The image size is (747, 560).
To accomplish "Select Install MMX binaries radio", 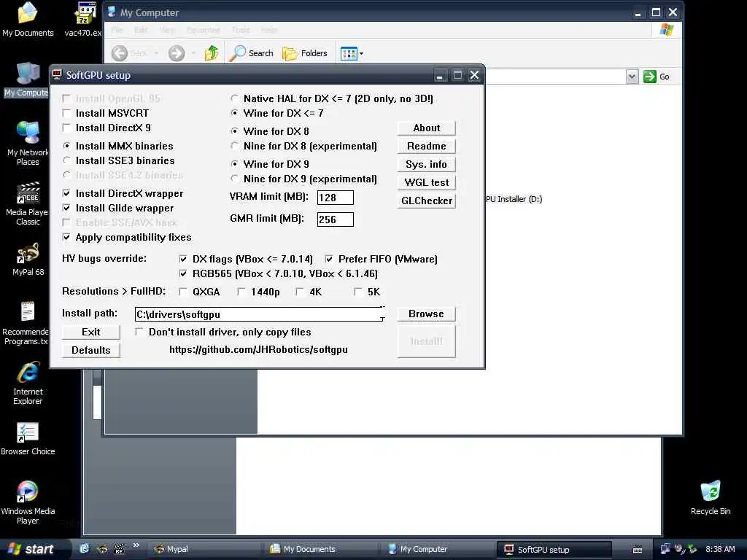I will coord(66,146).
